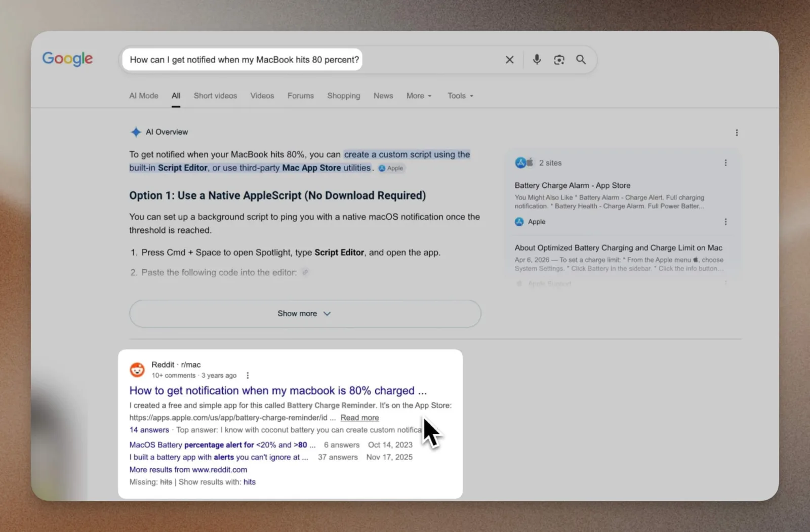Click the Read more link
The width and height of the screenshot is (810, 532).
(x=359, y=418)
